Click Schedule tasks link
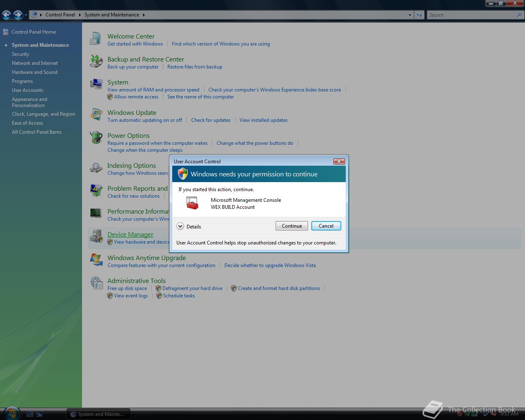 (179, 296)
